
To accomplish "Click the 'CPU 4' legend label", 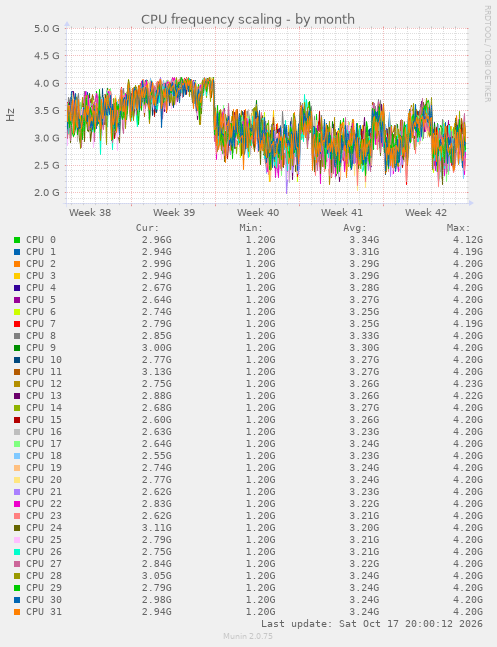I will pyautogui.click(x=41, y=288).
